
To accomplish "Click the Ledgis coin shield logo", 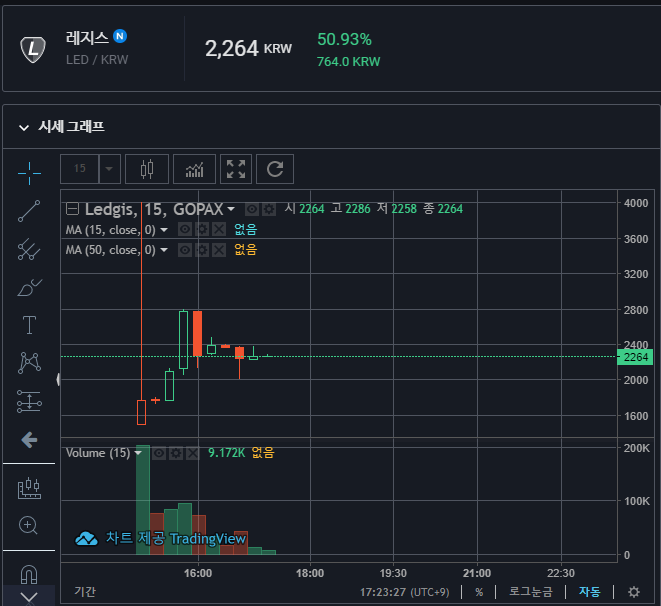I will click(x=33, y=49).
